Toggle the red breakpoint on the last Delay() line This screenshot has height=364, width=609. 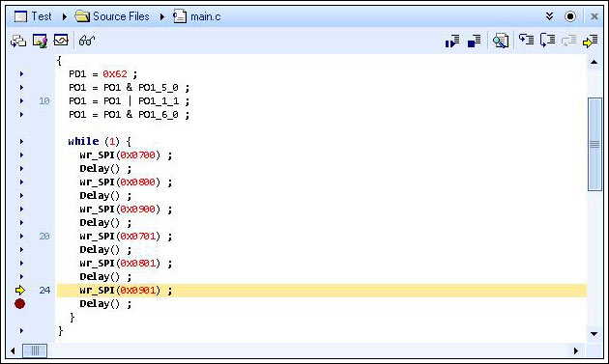click(19, 303)
